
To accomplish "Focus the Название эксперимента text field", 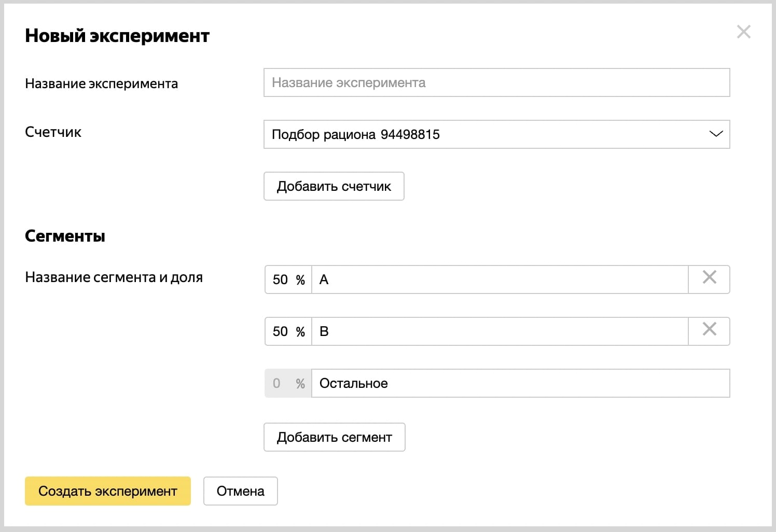I will 496,83.
